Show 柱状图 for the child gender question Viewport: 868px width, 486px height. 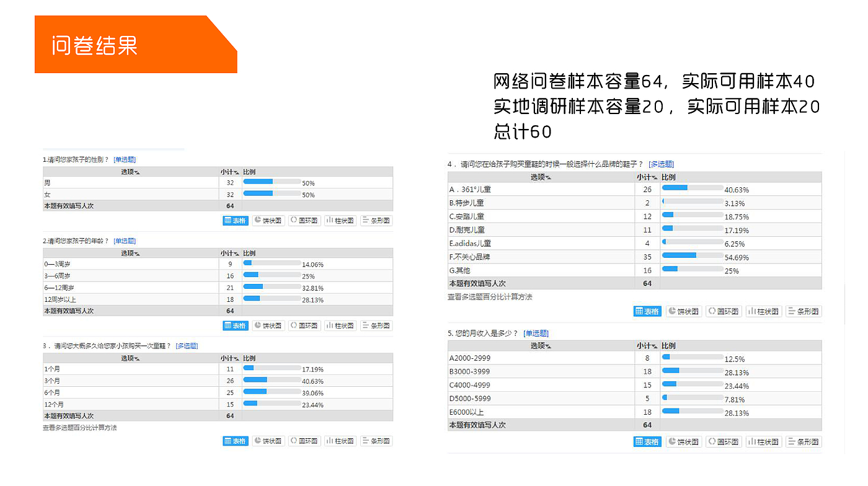click(x=340, y=221)
